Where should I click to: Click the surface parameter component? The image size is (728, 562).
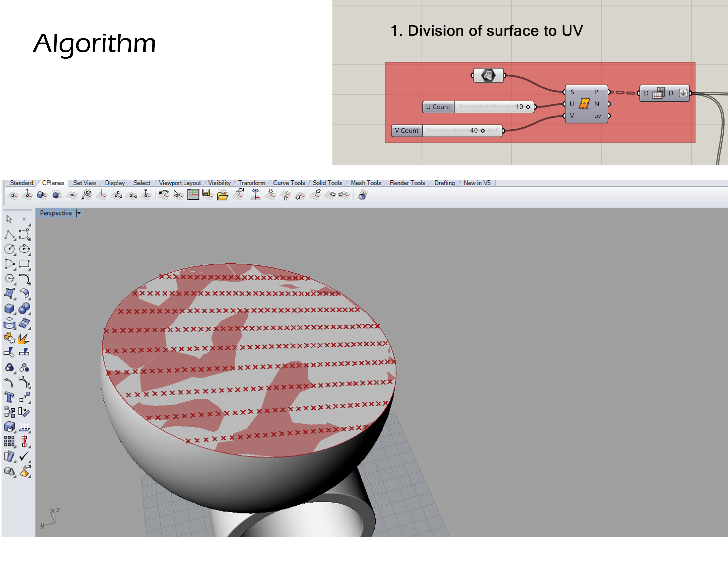point(488,75)
